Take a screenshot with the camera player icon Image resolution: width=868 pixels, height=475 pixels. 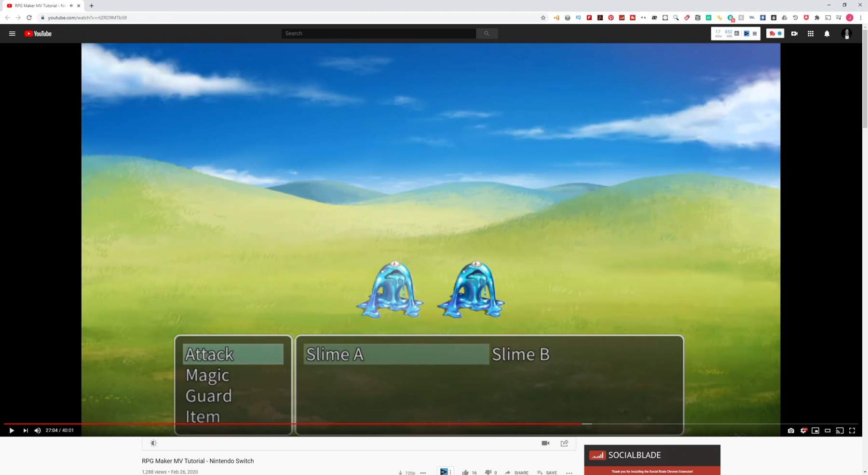[x=791, y=431]
